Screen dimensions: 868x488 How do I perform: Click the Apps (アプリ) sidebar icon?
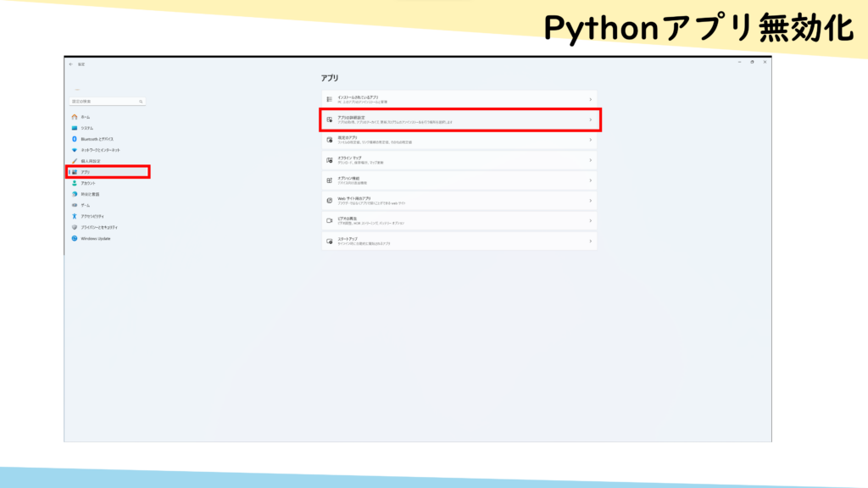click(x=75, y=172)
